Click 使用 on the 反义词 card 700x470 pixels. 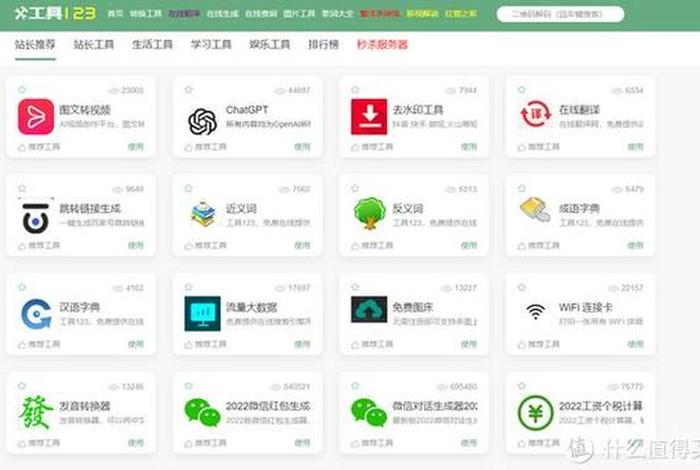point(469,245)
